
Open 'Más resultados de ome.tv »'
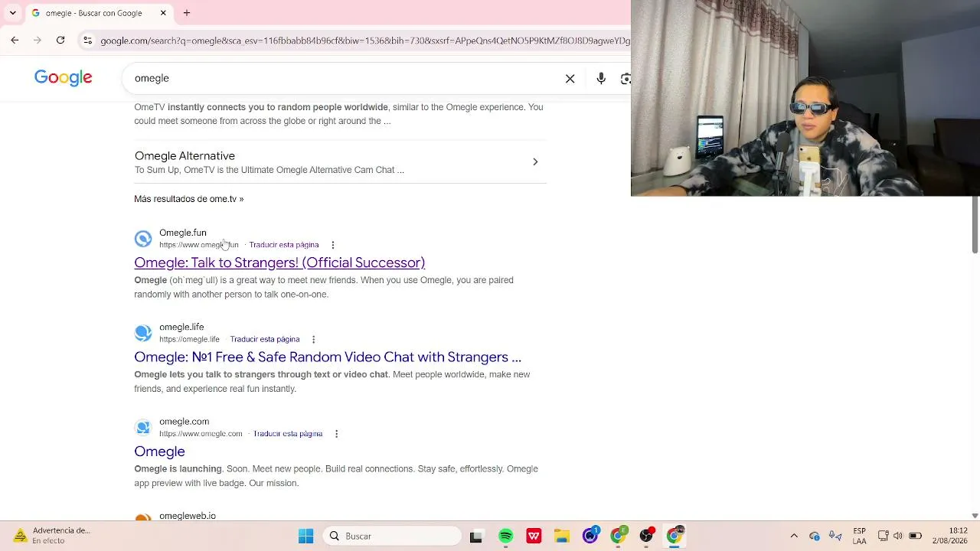pos(189,199)
